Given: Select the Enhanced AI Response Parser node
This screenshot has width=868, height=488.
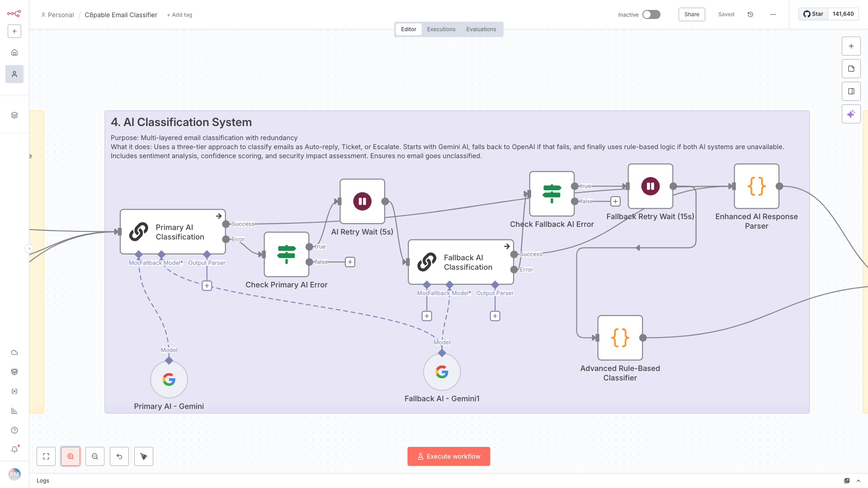Looking at the screenshot, I should tap(757, 186).
